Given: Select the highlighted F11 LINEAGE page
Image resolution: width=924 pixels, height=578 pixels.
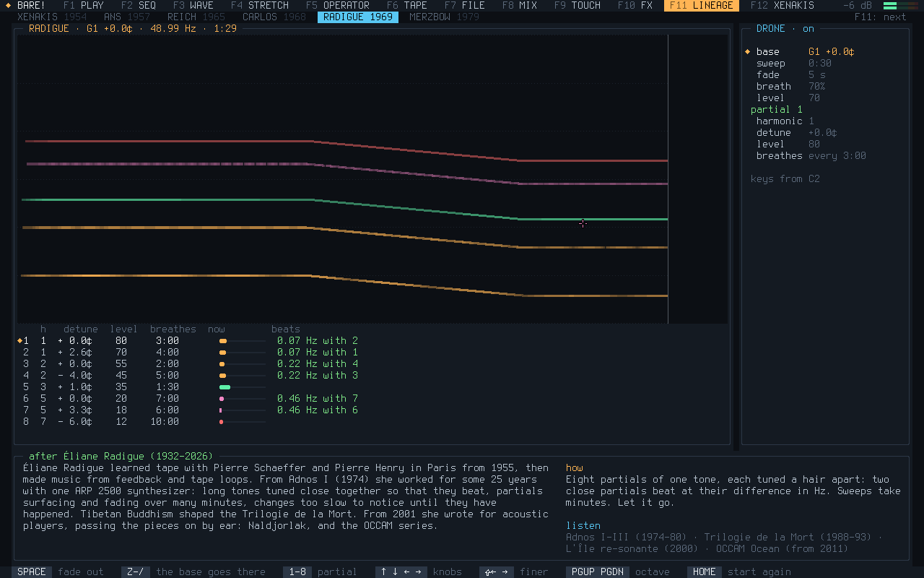Looking at the screenshot, I should 702,5.
